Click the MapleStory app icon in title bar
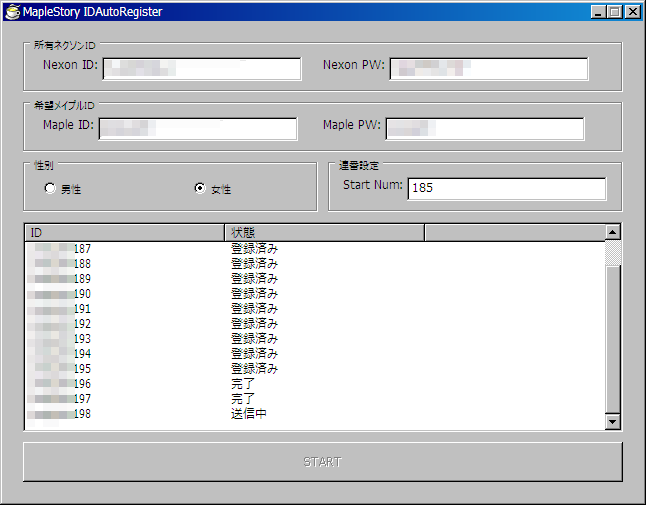 point(12,12)
